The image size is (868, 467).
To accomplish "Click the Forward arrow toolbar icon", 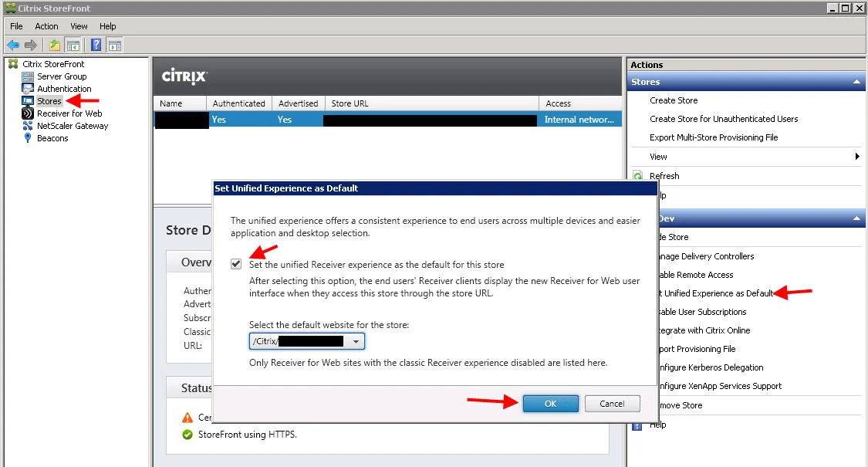I will [31, 45].
